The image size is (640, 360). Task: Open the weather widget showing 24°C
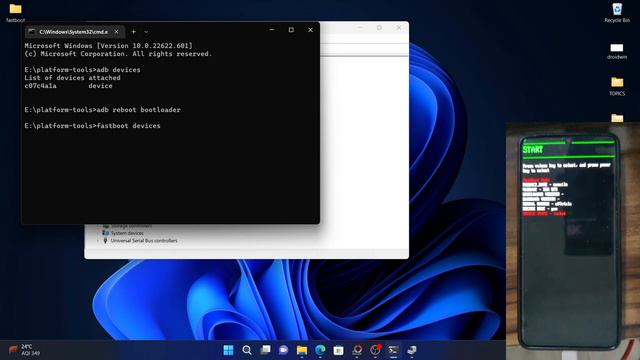pos(24,350)
